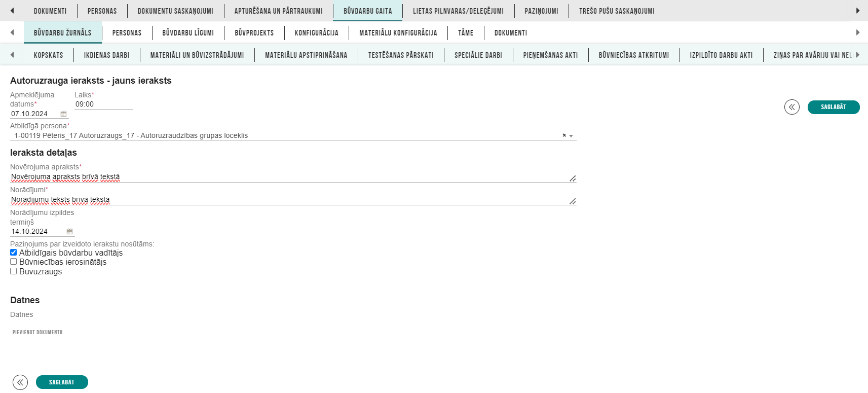The width and height of the screenshot is (868, 393).
Task: Open the Paziņojumi tab
Action: (541, 11)
